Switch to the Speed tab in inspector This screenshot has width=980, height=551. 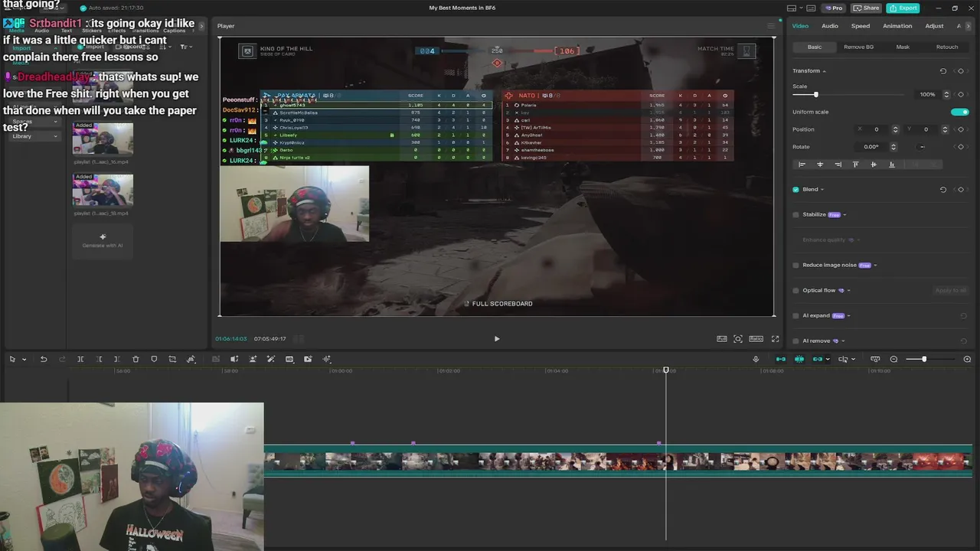[861, 26]
